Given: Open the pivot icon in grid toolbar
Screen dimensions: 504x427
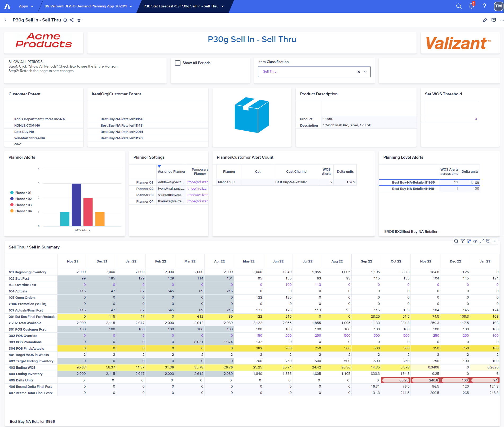Looking at the screenshot, I should click(469, 241).
